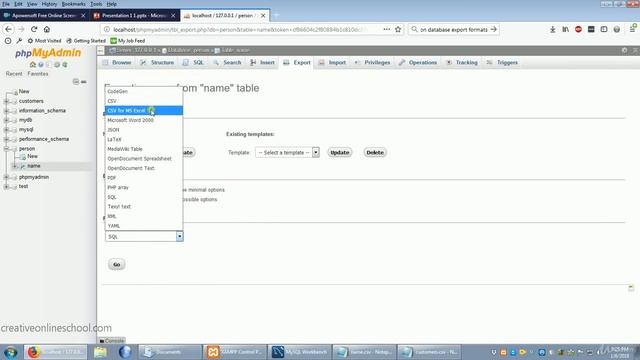Reload the current browser page
The width and height of the screenshot is (640, 360).
coord(34,29)
